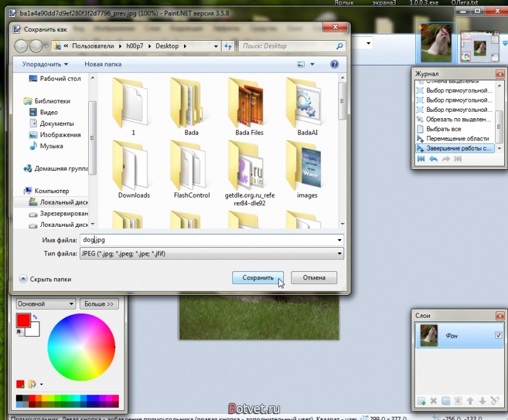Pick a color on the color wheel

coord(81,347)
